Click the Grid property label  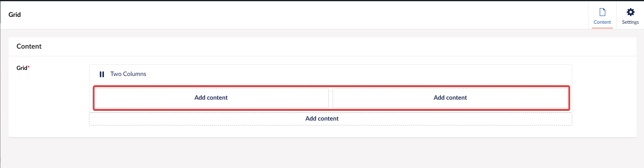point(22,68)
